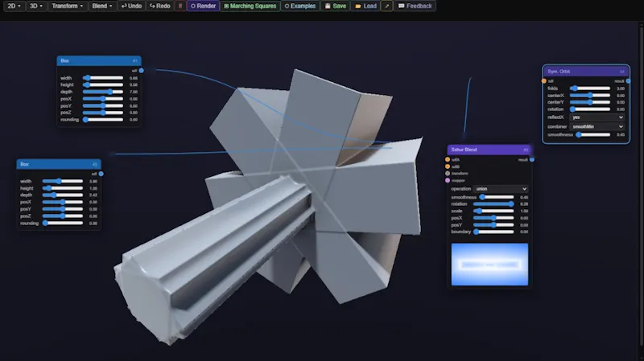
Task: Click the result output port of Sym. Orbit
Action: [629, 81]
